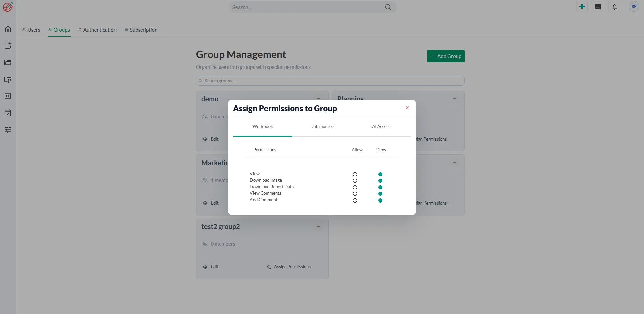The width and height of the screenshot is (644, 314).
Task: Open the schedule calendar sidebar icon
Action: point(8,113)
